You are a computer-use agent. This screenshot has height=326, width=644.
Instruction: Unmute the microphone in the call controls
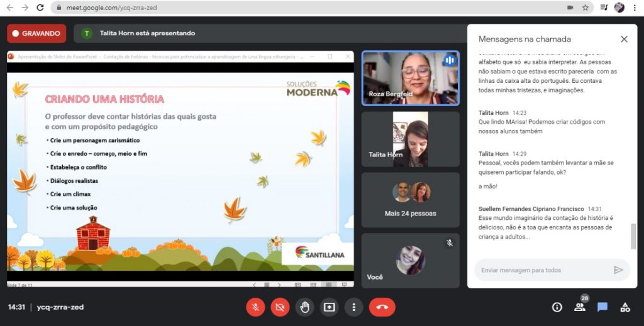pyautogui.click(x=255, y=307)
